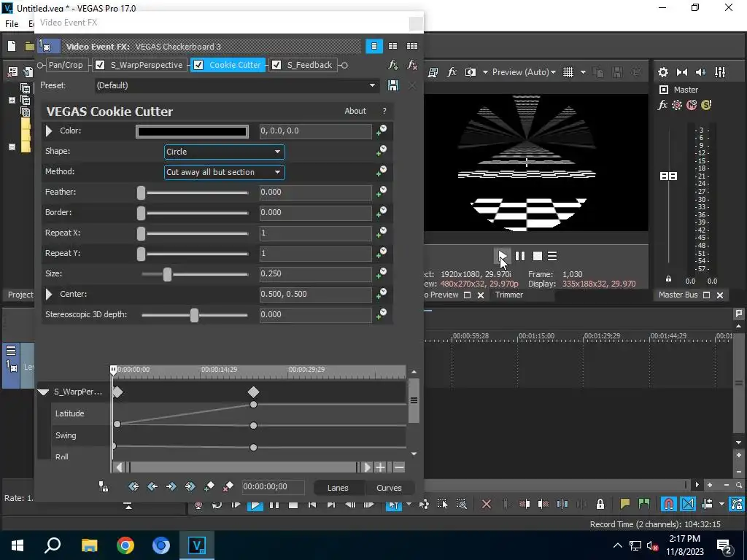Save the preset with the floppy disk icon
The height and width of the screenshot is (560, 747).
click(393, 85)
